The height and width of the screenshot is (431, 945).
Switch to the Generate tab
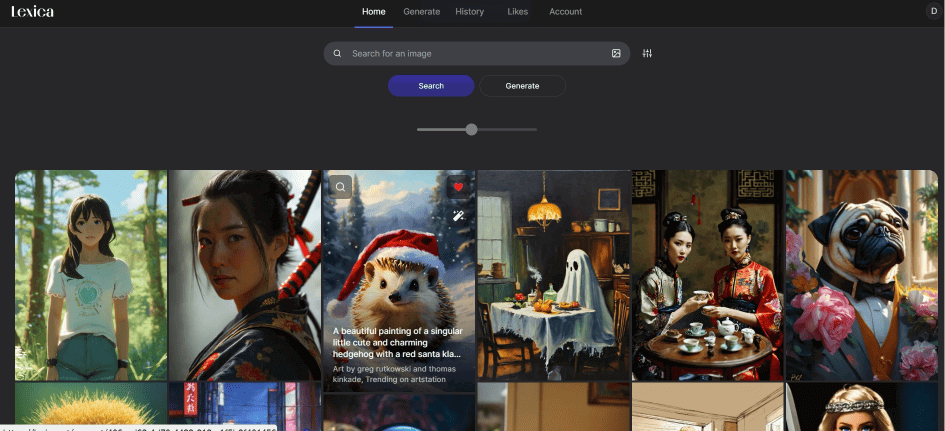pos(421,11)
